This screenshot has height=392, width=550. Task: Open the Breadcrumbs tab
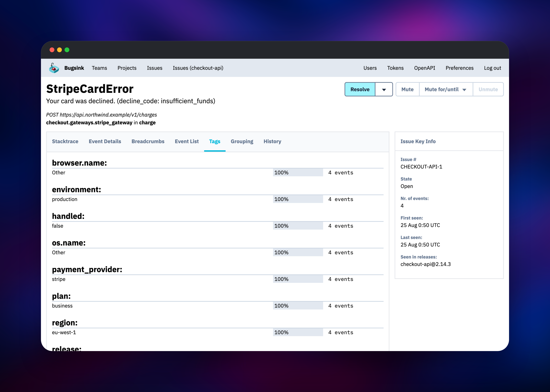click(148, 141)
